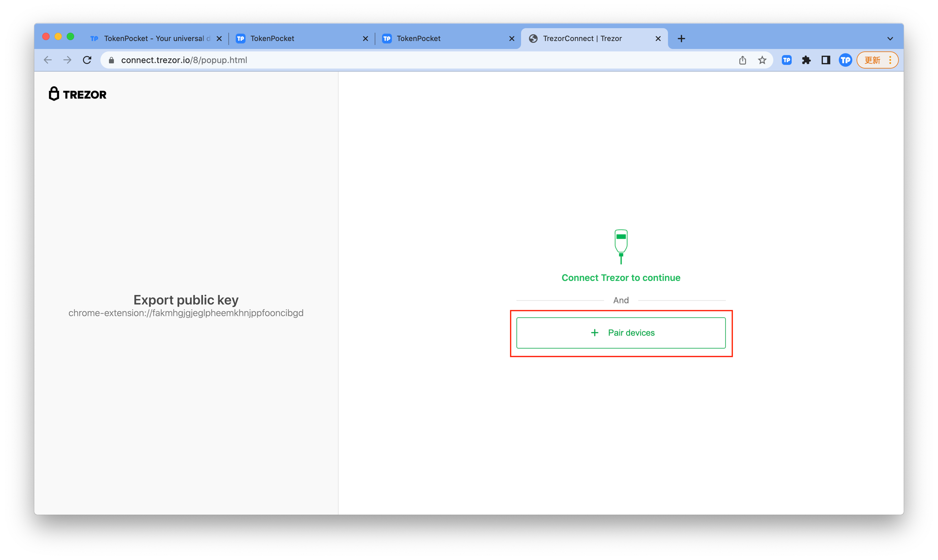
Task: View site info via lock icon
Action: pyautogui.click(x=111, y=60)
